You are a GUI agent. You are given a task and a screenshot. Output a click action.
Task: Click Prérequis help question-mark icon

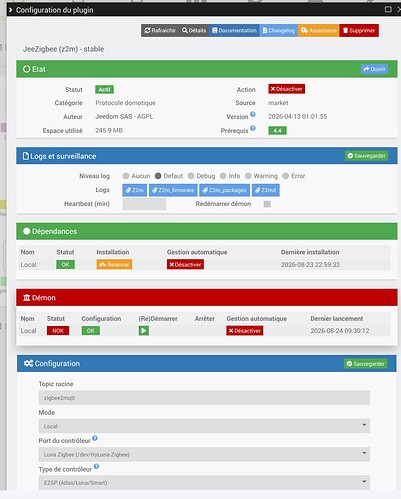coord(253,128)
